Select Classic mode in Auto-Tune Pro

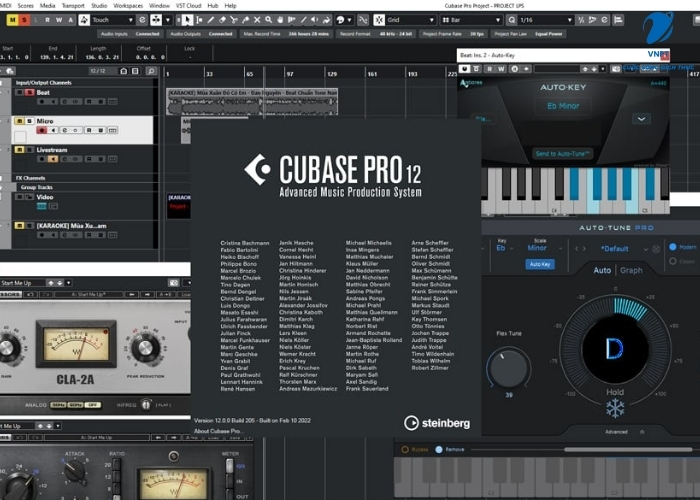pyautogui.click(x=673, y=261)
